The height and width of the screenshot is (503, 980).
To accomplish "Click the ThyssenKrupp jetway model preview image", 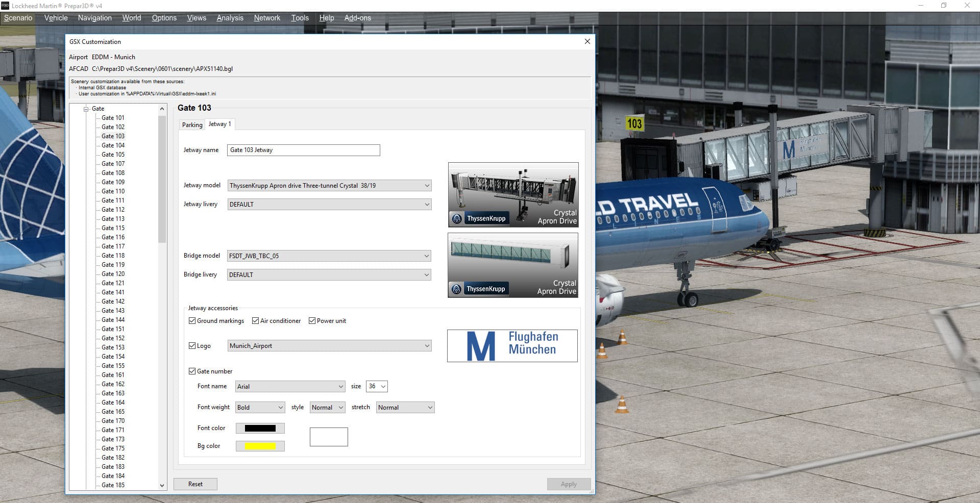I will 513,194.
